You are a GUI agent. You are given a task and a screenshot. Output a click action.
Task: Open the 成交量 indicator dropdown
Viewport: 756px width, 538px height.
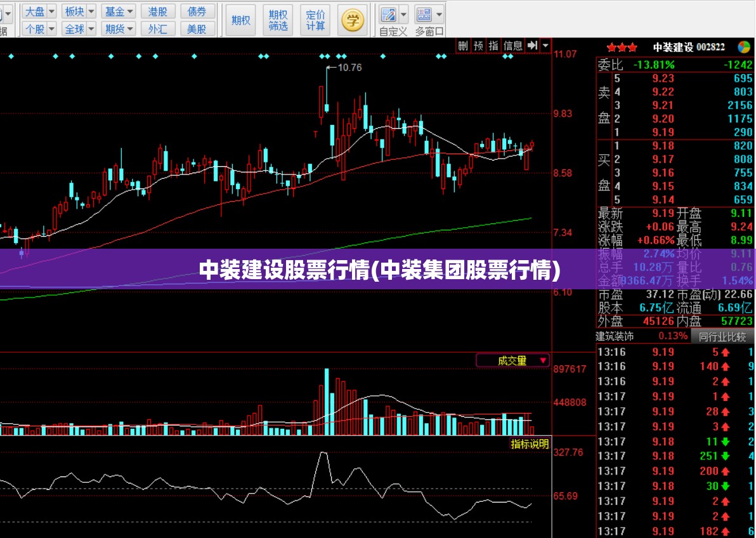[512, 360]
